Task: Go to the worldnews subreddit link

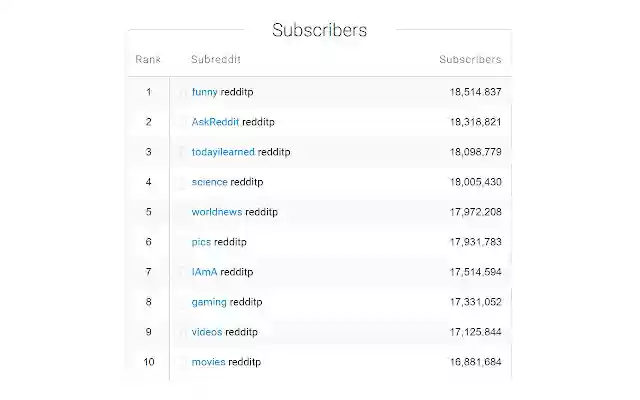Action: tap(217, 212)
